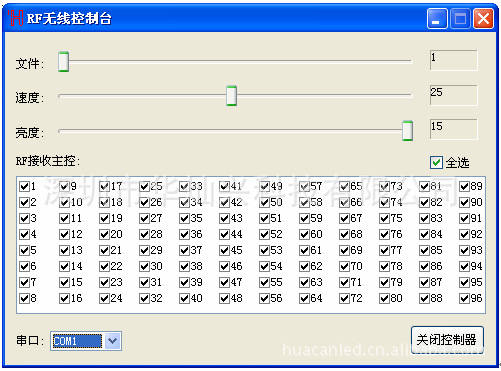Image resolution: width=501 pixels, height=371 pixels.
Task: Minimize the RF console window
Action: point(437,18)
